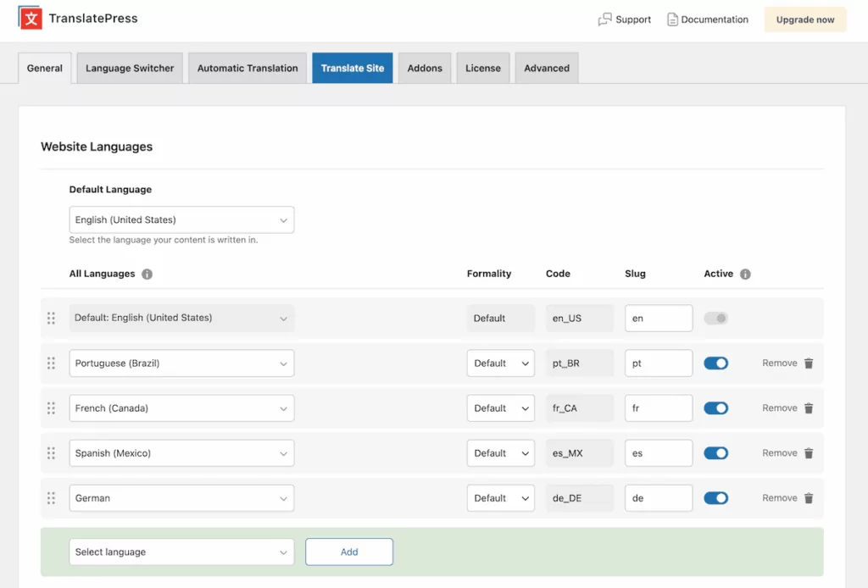The height and width of the screenshot is (588, 868).
Task: Disable Active toggle for Portuguese (Brazil)
Action: (715, 363)
